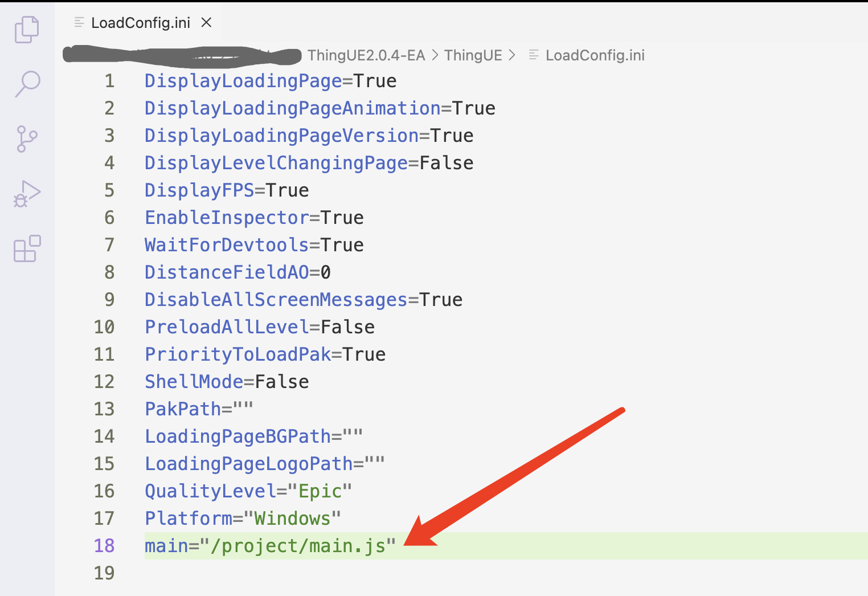
Task: Click the QualityLevel="Epic" line
Action: coord(248,491)
